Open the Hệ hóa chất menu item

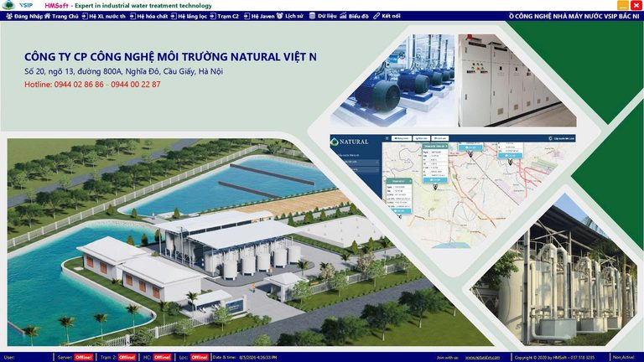pyautogui.click(x=148, y=16)
